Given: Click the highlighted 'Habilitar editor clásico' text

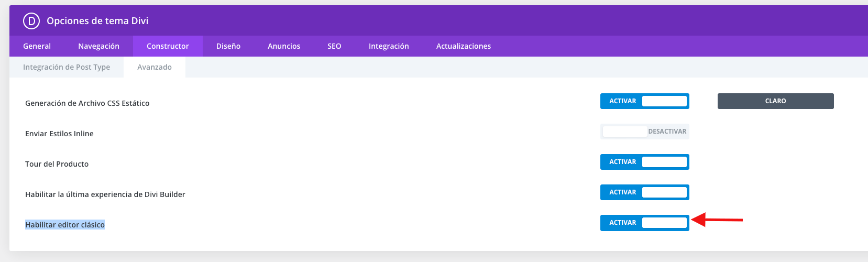Looking at the screenshot, I should pos(65,225).
